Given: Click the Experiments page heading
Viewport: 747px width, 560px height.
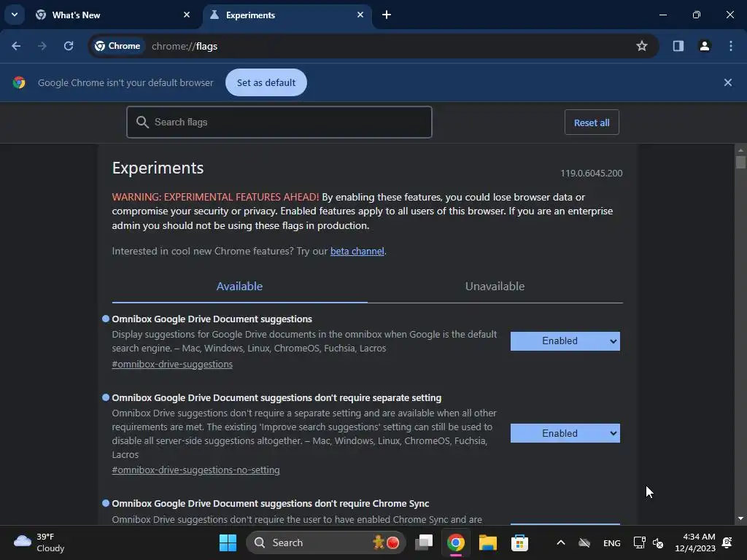Looking at the screenshot, I should pyautogui.click(x=158, y=168).
